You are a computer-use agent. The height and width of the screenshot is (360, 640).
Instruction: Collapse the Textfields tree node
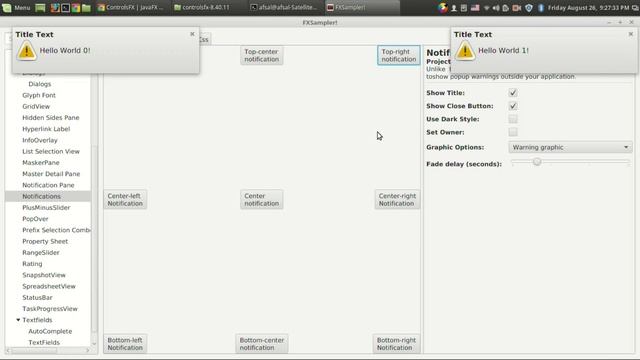click(x=18, y=320)
